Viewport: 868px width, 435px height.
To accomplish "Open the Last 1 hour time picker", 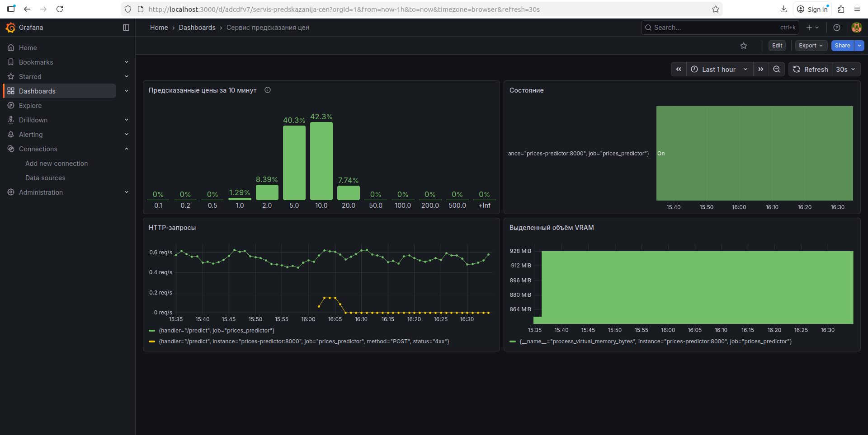I will [x=720, y=69].
